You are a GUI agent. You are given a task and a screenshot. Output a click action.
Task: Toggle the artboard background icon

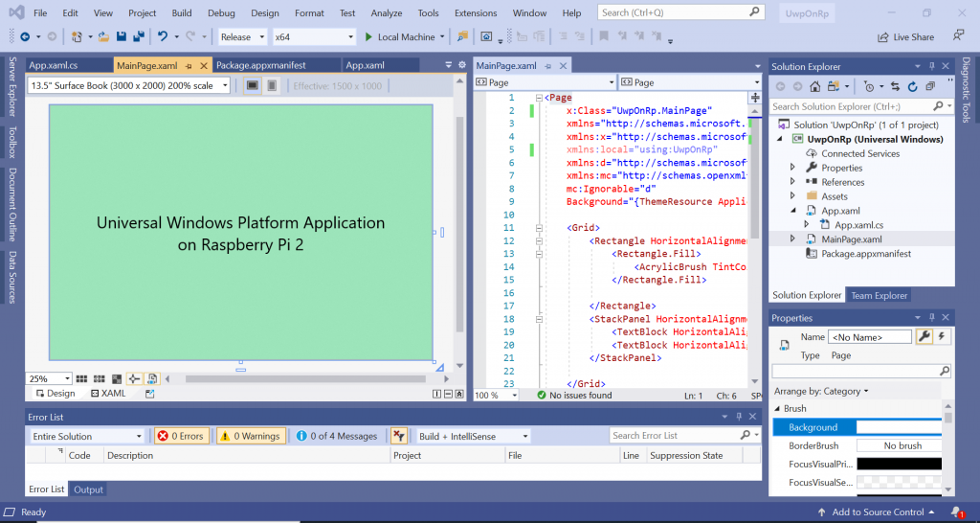pyautogui.click(x=116, y=378)
